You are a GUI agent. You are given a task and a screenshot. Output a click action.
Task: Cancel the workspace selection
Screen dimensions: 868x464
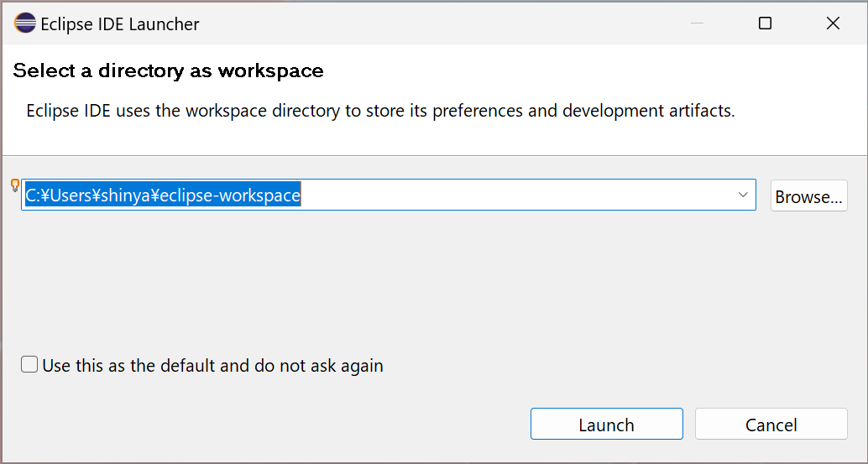pyautogui.click(x=771, y=425)
